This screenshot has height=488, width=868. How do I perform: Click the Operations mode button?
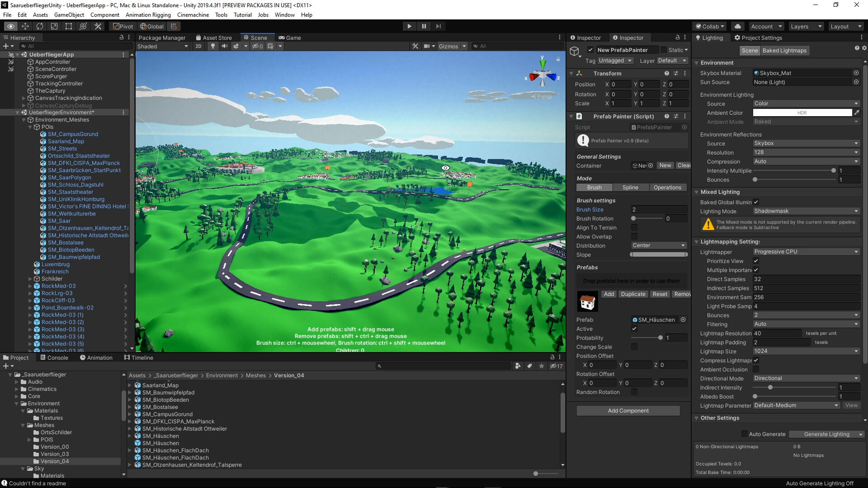click(667, 187)
